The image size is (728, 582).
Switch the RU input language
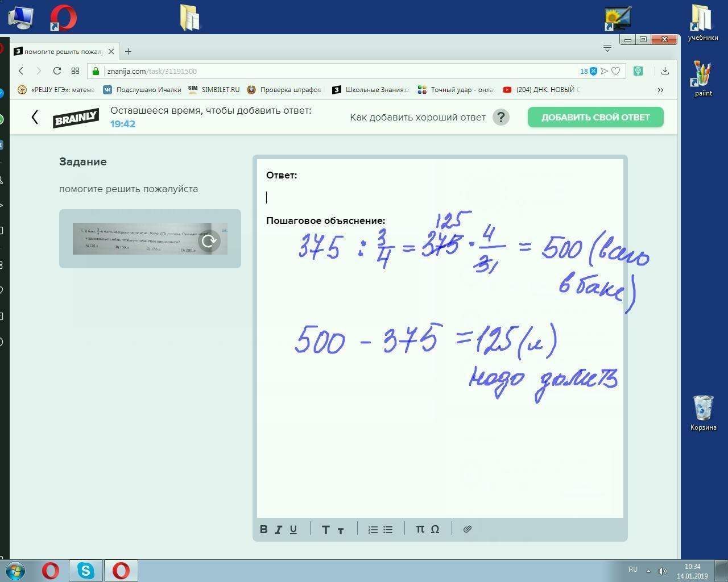pyautogui.click(x=632, y=569)
